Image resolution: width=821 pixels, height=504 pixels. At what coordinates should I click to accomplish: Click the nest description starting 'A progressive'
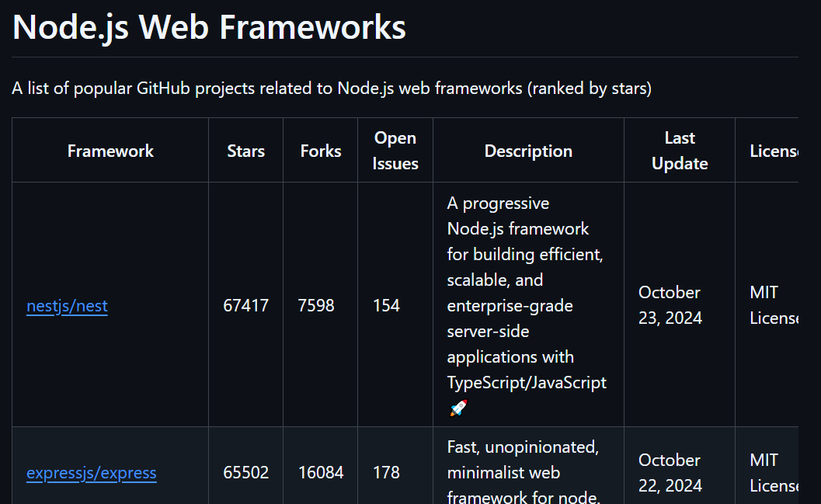tap(527, 305)
